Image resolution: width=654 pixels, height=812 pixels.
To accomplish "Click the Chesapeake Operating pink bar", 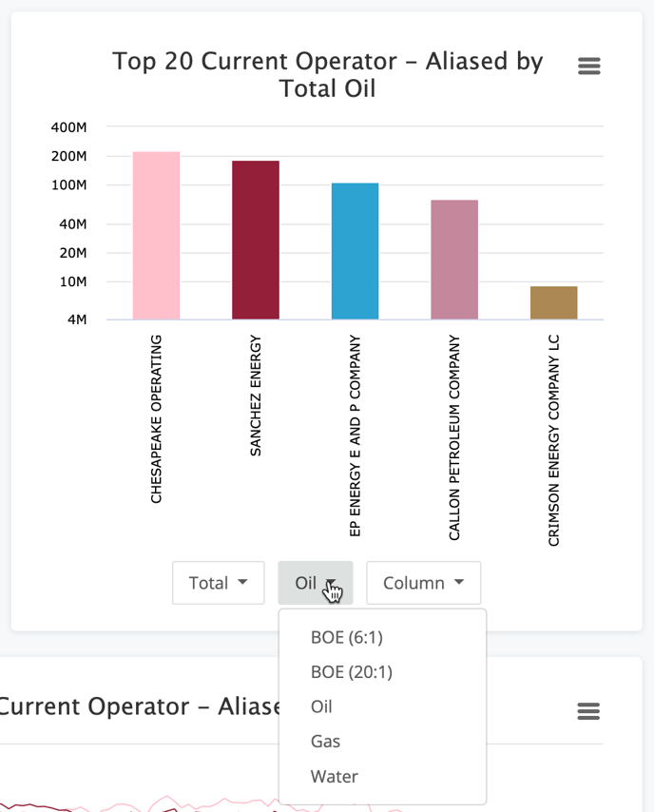I will point(157,235).
